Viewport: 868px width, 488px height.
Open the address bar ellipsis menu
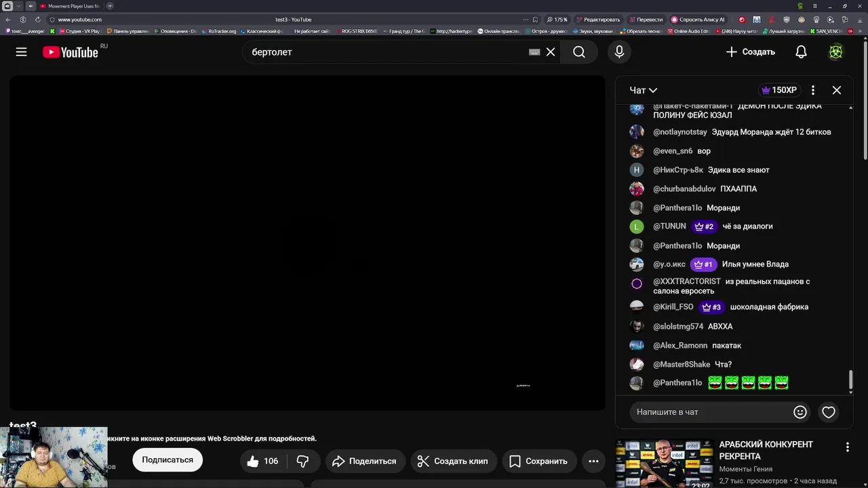click(x=526, y=20)
